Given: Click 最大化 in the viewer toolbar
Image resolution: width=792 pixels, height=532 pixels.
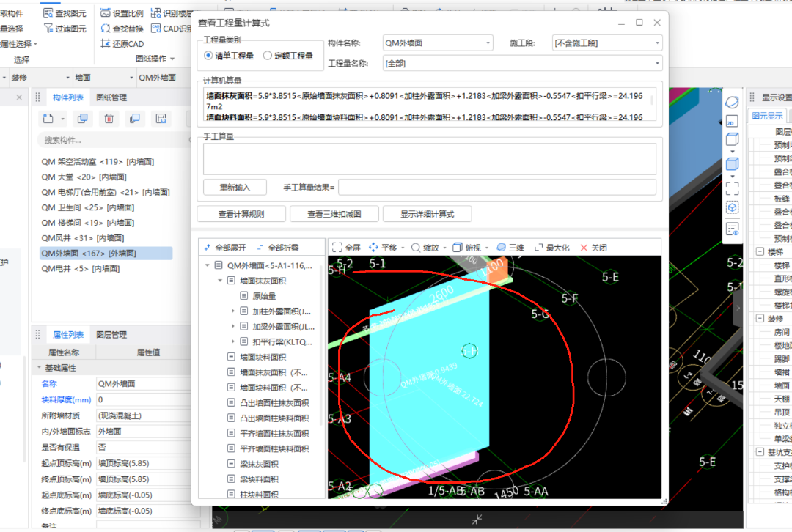Looking at the screenshot, I should coord(551,248).
